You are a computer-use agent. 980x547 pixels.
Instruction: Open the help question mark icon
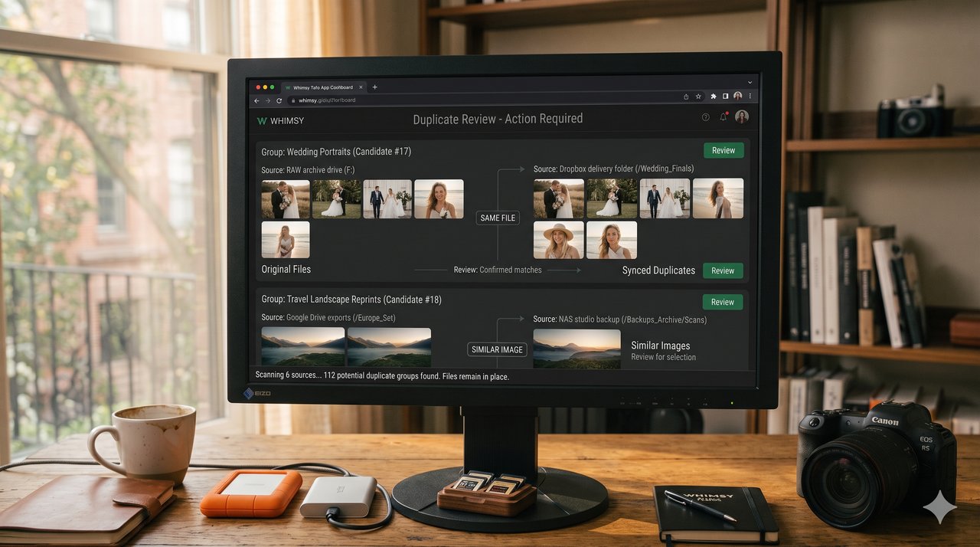coord(705,117)
